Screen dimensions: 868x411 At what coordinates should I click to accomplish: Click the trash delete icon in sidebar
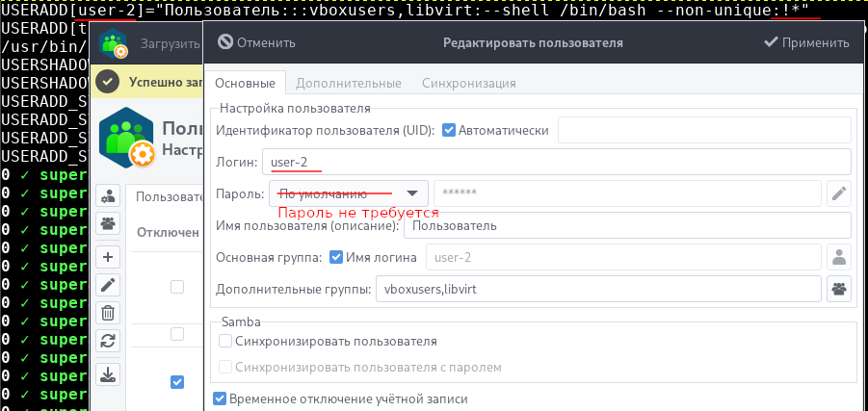(x=108, y=313)
